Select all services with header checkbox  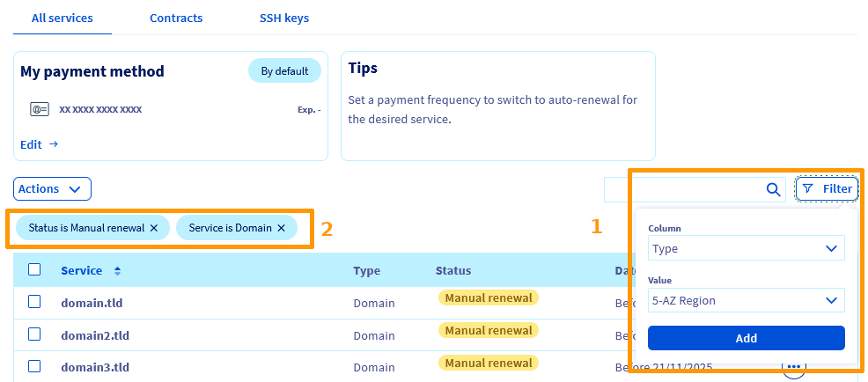[34, 269]
